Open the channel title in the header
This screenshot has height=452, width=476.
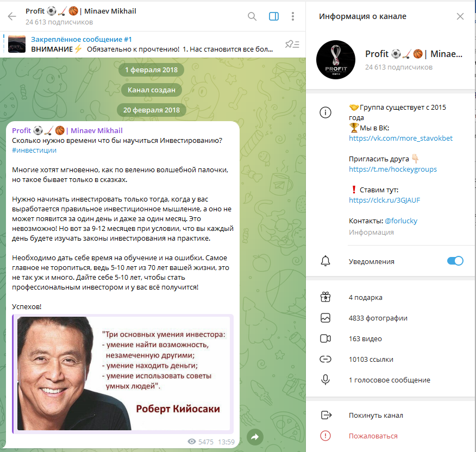[81, 11]
